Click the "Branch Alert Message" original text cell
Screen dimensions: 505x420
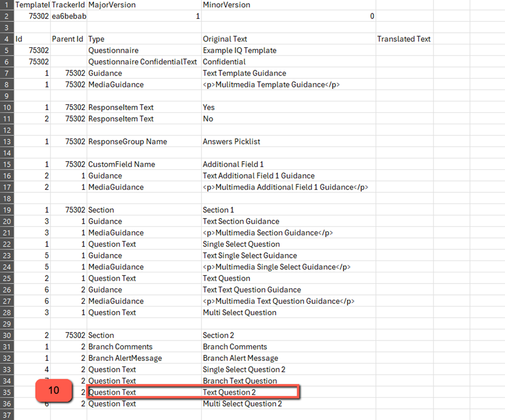click(x=240, y=358)
